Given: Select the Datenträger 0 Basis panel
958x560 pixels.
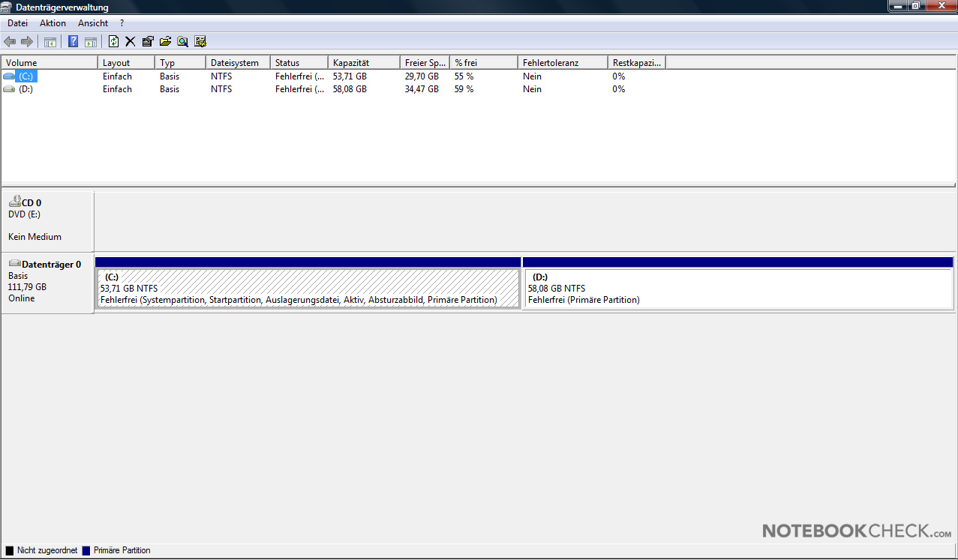Looking at the screenshot, I should tap(47, 283).
